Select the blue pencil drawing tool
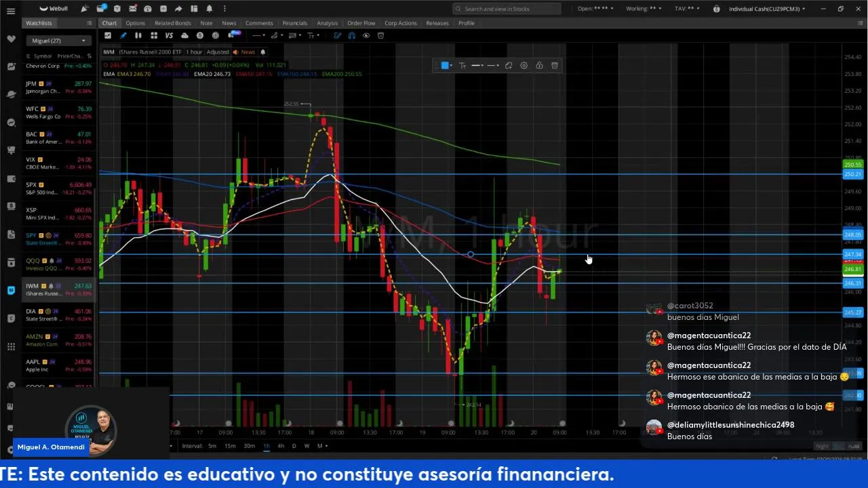Screen dimensions: 868x488 click(x=123, y=35)
